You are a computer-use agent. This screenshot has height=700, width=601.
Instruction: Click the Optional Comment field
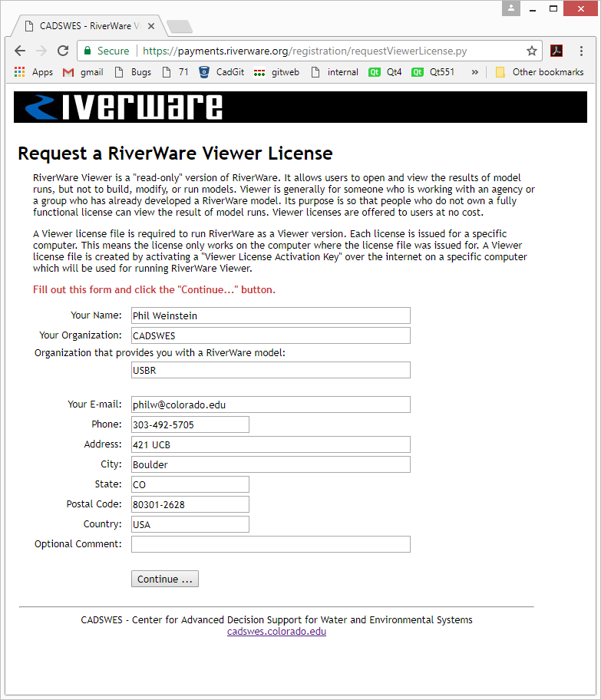[x=271, y=544]
